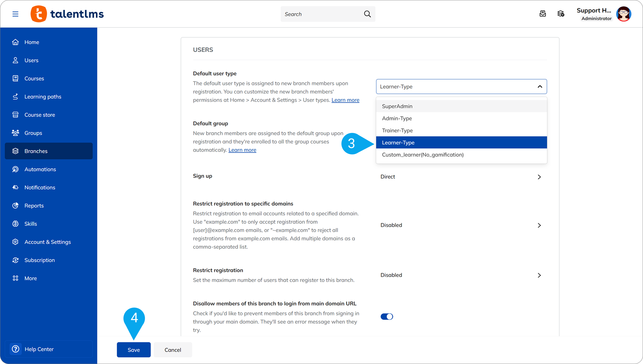Click the Skills sidebar icon
Viewport: 643px width, 364px height.
[15, 224]
